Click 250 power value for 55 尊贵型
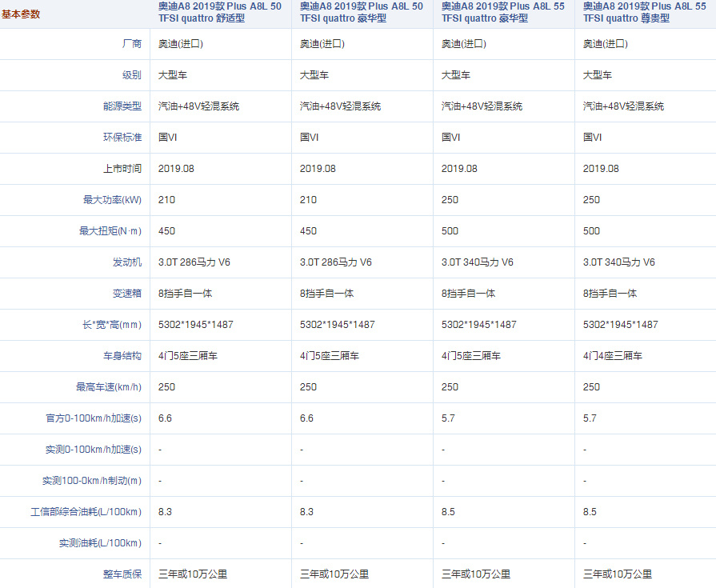Viewport: 716px width, 588px height. (591, 200)
